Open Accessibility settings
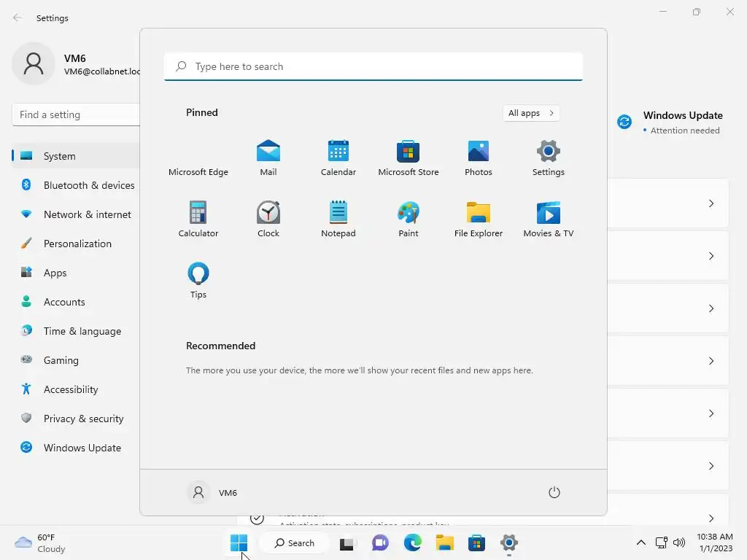This screenshot has width=747, height=560. coord(76,389)
